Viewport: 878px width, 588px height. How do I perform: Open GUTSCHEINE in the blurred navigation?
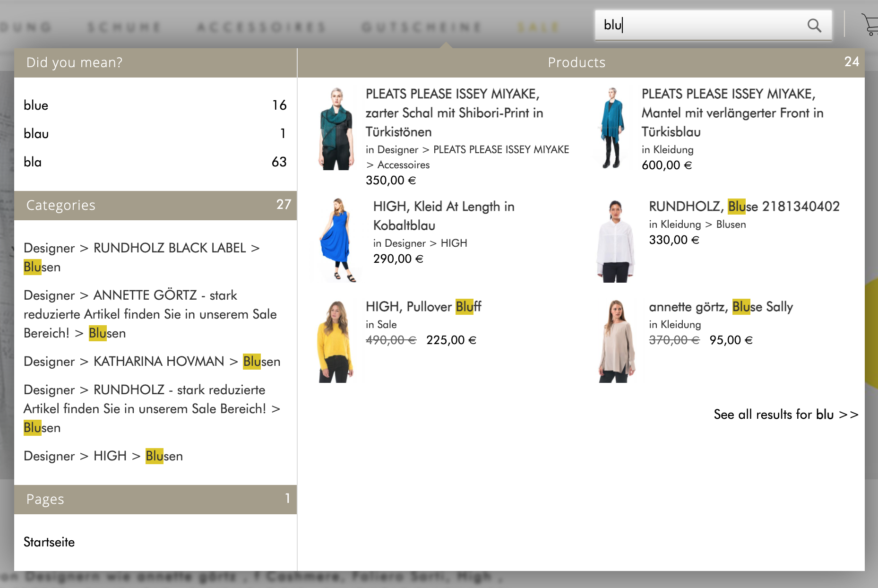421,27
